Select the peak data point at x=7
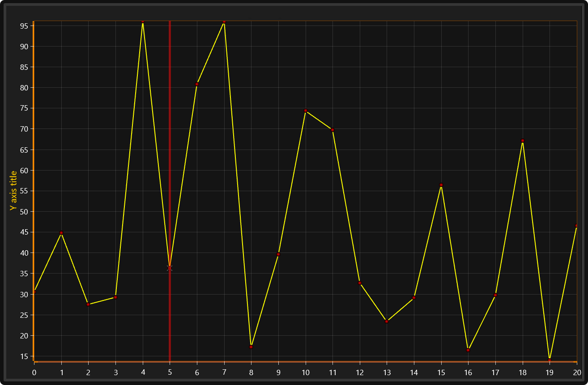588x385 pixels. click(x=224, y=22)
